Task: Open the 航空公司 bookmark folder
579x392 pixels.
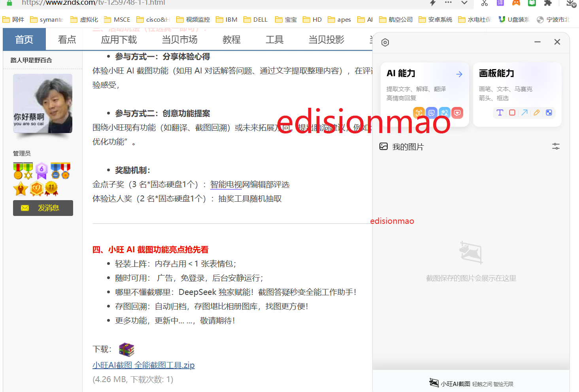Action: (396, 19)
